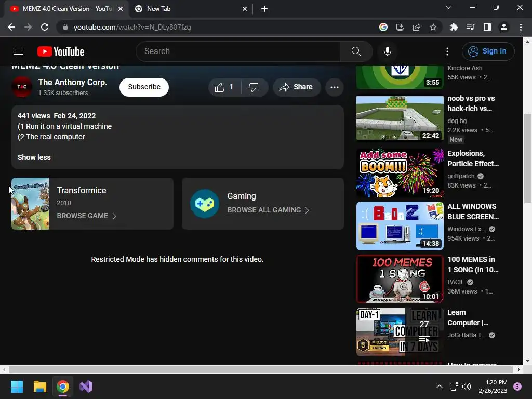Click scroll down arrow on scrollbar
Viewport: 532px width, 399px height.
(x=528, y=361)
